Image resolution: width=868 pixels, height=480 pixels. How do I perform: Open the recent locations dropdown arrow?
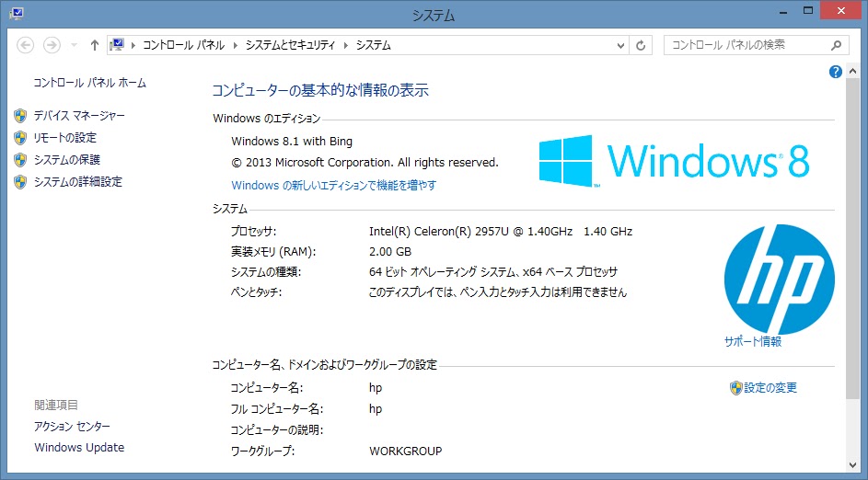pyautogui.click(x=74, y=45)
